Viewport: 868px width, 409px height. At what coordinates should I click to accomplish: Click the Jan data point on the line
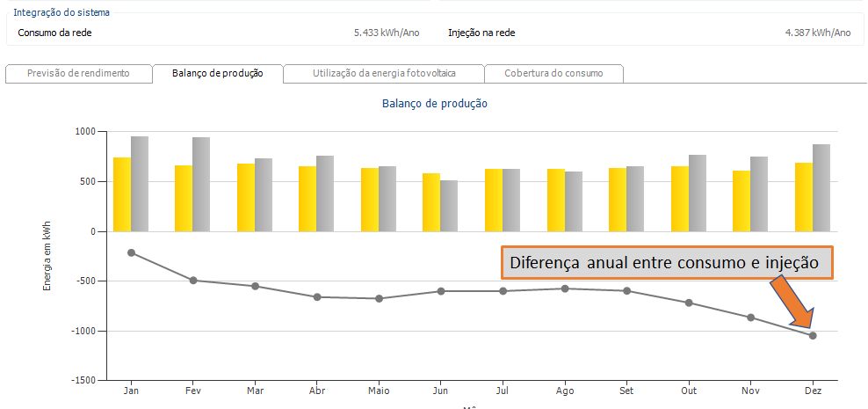click(x=131, y=252)
